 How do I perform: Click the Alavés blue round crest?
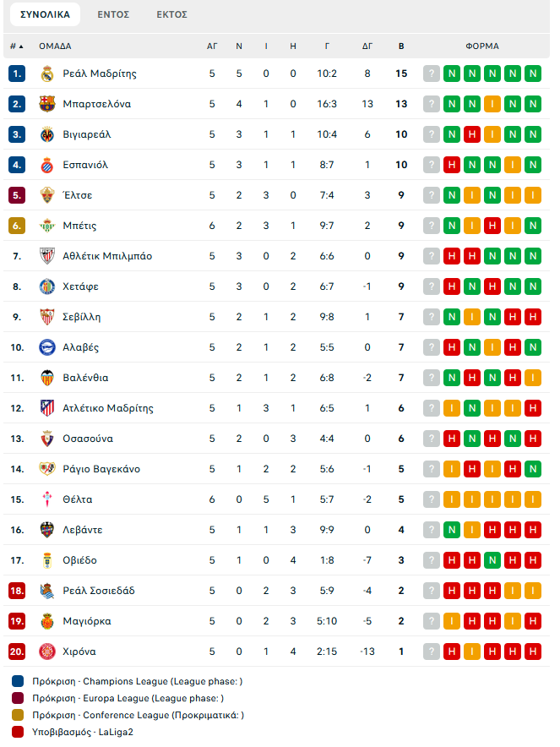click(x=47, y=348)
